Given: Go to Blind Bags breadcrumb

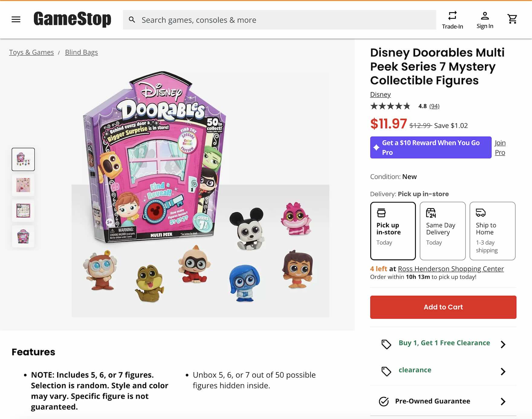Looking at the screenshot, I should (81, 52).
